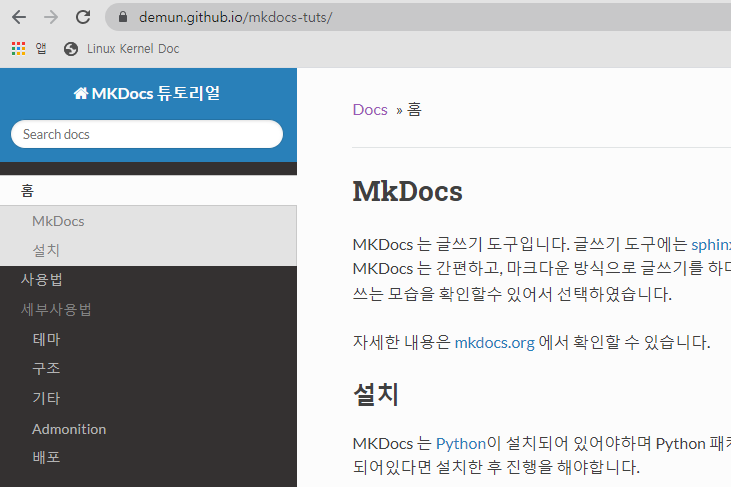The image size is (731, 487).
Task: Click the Linux Kernel Doc globe icon
Action: [71, 48]
